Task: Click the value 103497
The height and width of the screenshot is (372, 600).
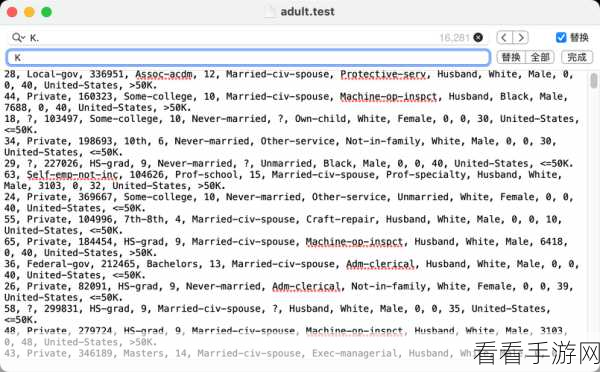Action: point(61,119)
